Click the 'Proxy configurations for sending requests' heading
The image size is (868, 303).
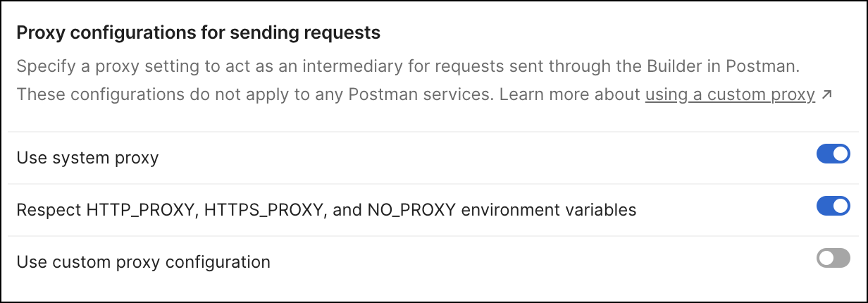pos(198,32)
